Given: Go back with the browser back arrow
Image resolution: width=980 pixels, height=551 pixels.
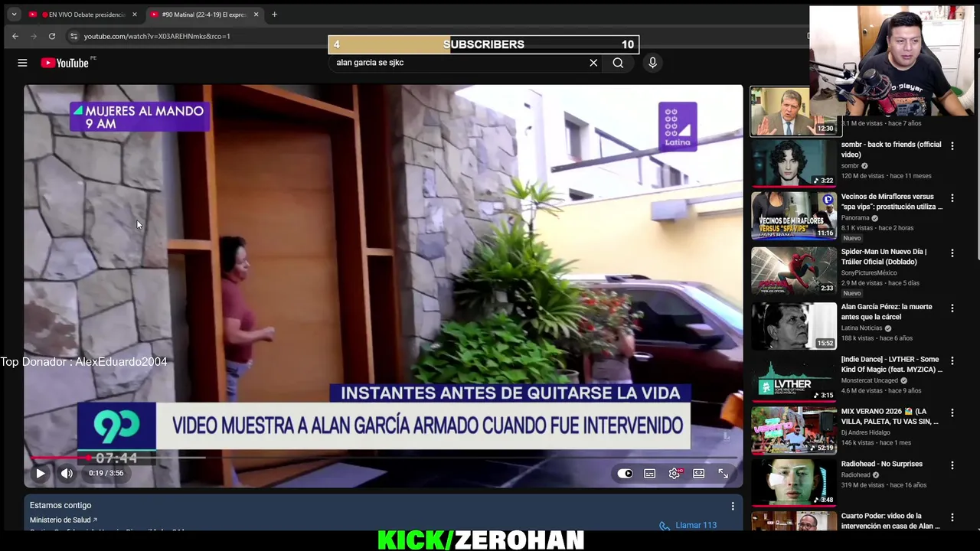Looking at the screenshot, I should point(15,36).
